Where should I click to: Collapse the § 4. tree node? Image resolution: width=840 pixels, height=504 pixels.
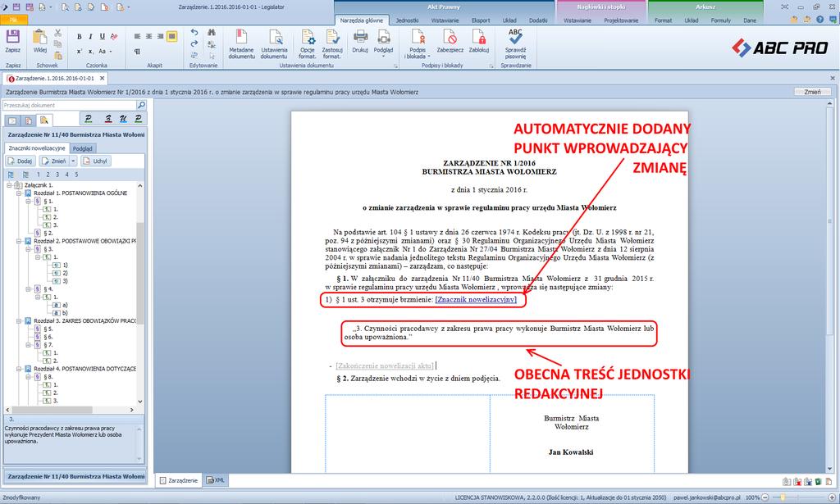(x=29, y=289)
